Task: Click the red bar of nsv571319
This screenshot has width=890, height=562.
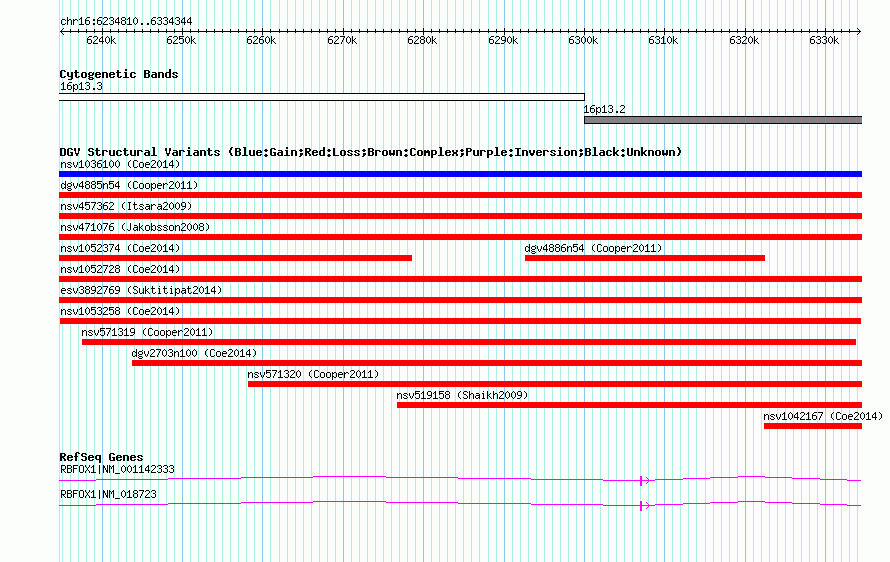Action: (x=469, y=342)
